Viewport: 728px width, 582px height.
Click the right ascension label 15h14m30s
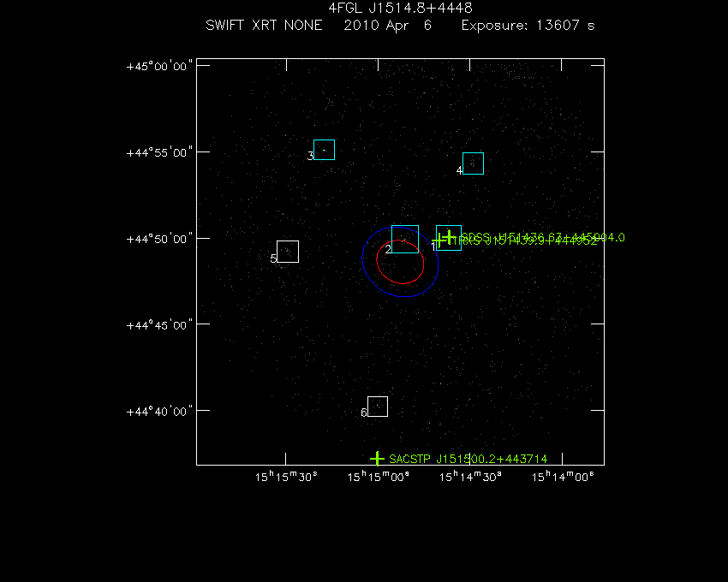coord(470,477)
